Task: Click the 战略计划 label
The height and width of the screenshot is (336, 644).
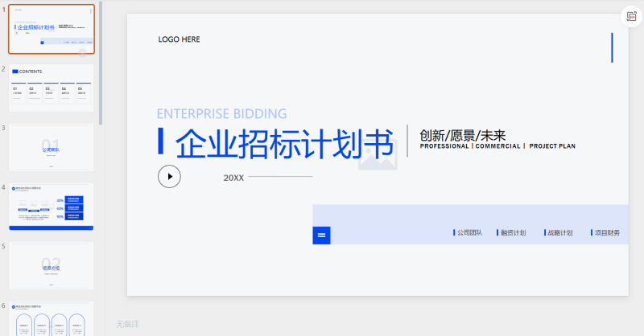Action: (x=559, y=232)
